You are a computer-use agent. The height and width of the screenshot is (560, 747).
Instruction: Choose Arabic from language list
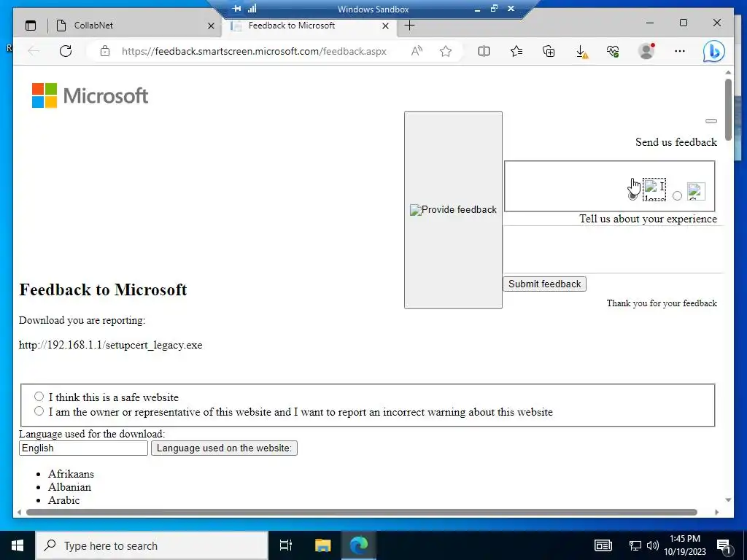click(x=64, y=500)
